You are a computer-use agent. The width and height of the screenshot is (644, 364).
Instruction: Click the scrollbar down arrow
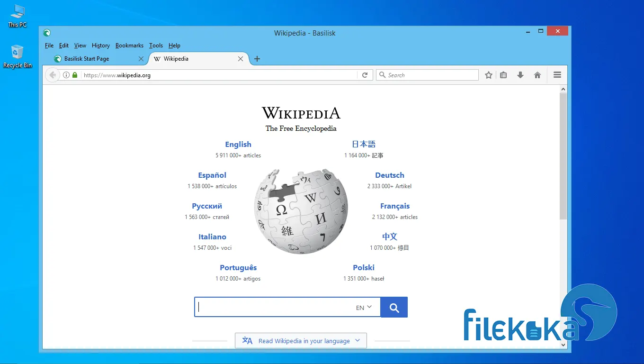coord(563,345)
